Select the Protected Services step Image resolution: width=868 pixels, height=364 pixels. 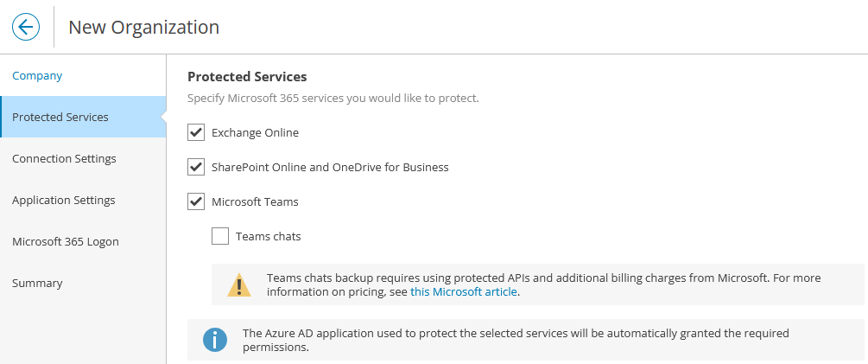(83, 117)
